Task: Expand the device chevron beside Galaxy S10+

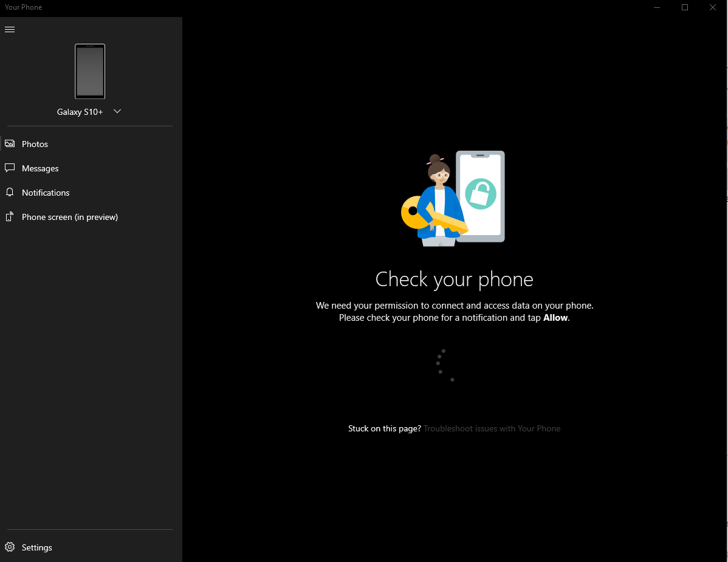Action: point(117,111)
